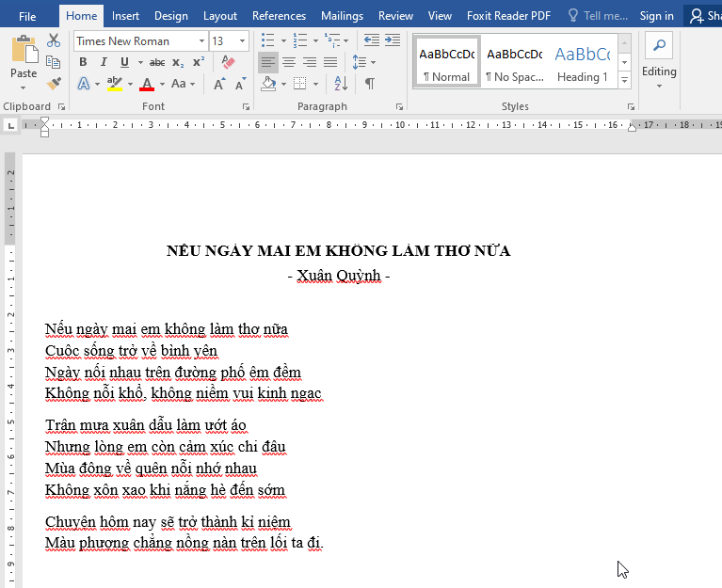Apply yellow text highlight color
The image size is (722, 588).
[114, 84]
